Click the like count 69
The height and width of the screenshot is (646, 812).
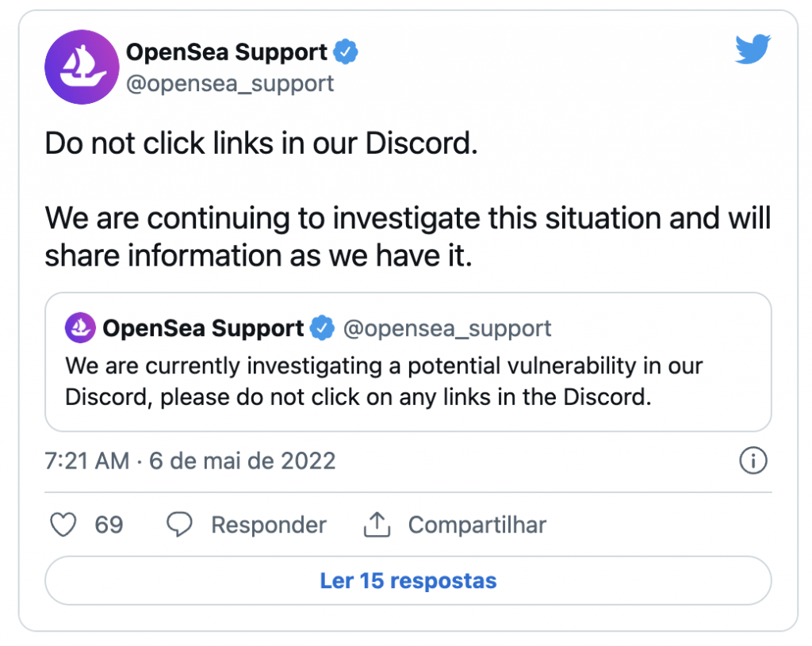[109, 525]
